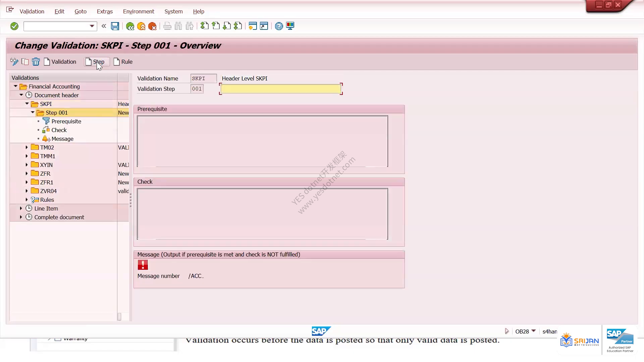This screenshot has width=644, height=362.
Task: Open the command field dropdown arrow
Action: click(x=92, y=26)
